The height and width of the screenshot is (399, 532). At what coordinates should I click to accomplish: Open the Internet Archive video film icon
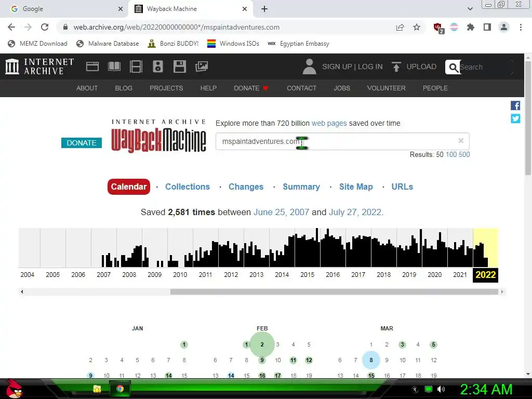[136, 66]
